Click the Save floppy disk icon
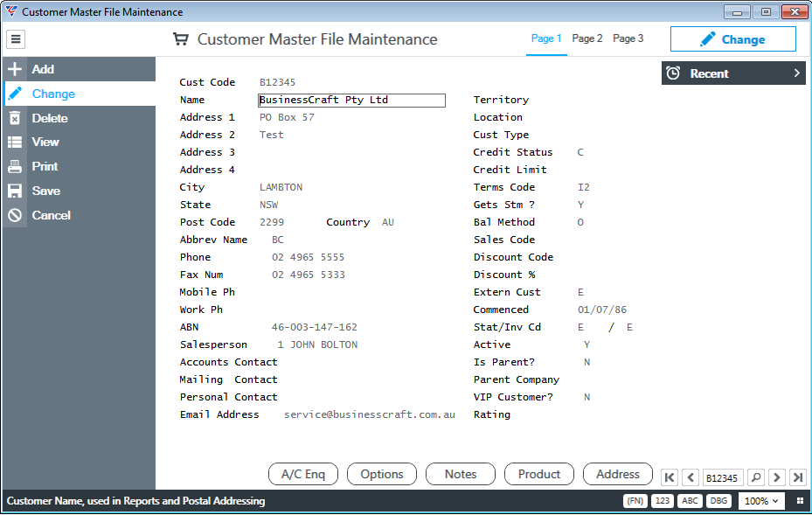Image resolution: width=812 pixels, height=515 pixels. (15, 191)
